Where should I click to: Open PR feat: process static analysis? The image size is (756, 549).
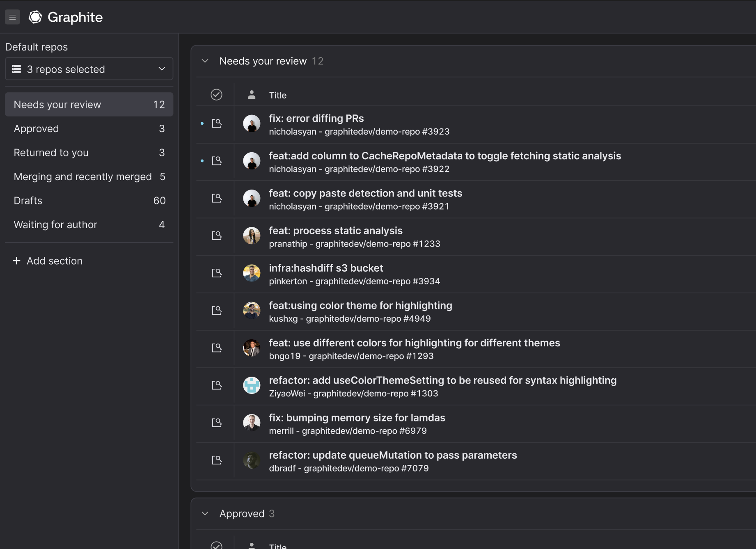point(336,231)
